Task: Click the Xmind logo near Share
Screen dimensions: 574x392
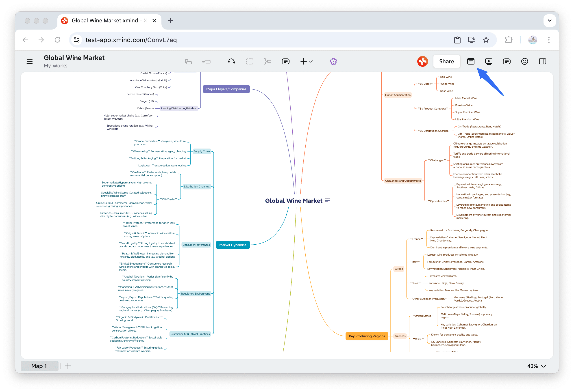Action: click(x=422, y=61)
